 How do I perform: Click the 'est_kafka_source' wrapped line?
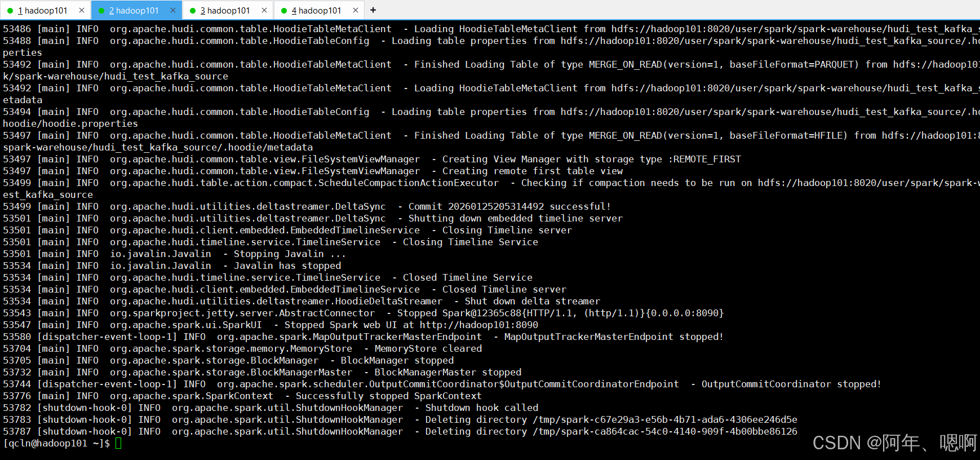[x=48, y=194]
